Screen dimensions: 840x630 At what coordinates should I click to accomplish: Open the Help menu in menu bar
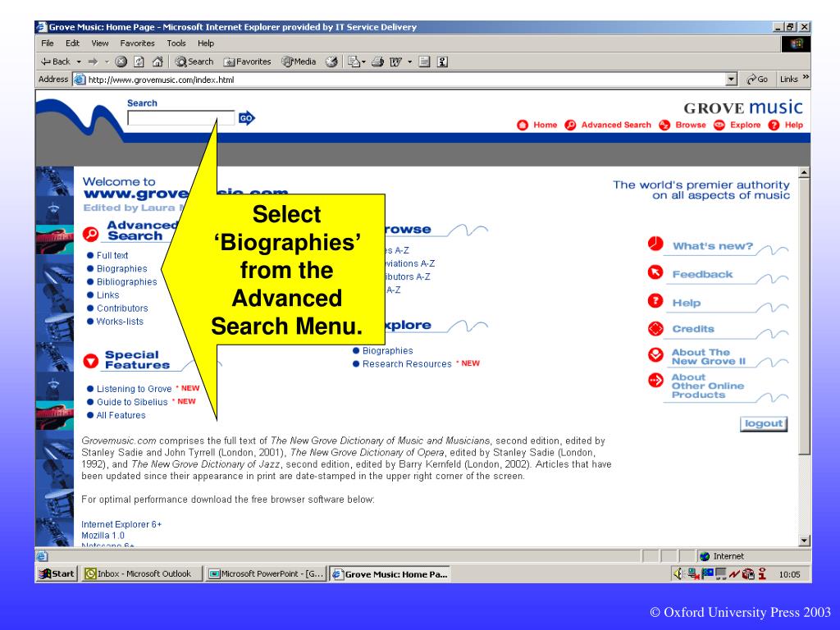[x=206, y=43]
